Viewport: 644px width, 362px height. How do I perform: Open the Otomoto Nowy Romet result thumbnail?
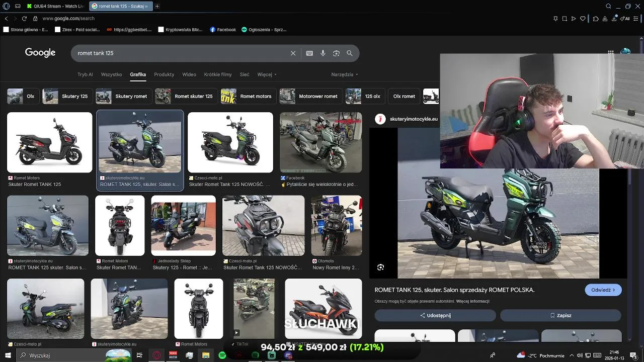pyautogui.click(x=336, y=226)
